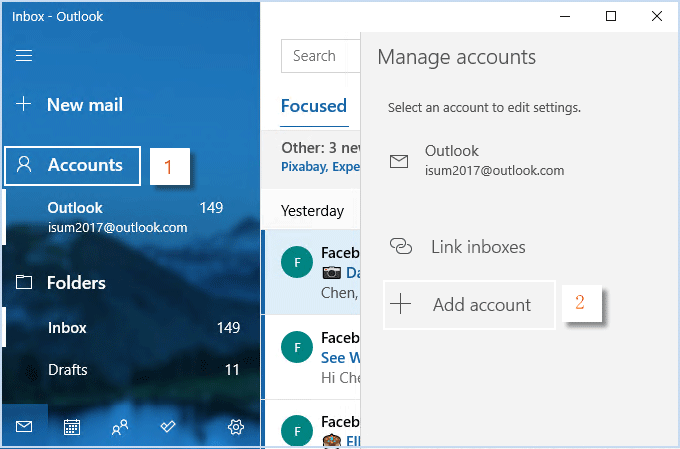Click the Folders folder icon
Image resolution: width=680 pixels, height=449 pixels.
point(24,282)
